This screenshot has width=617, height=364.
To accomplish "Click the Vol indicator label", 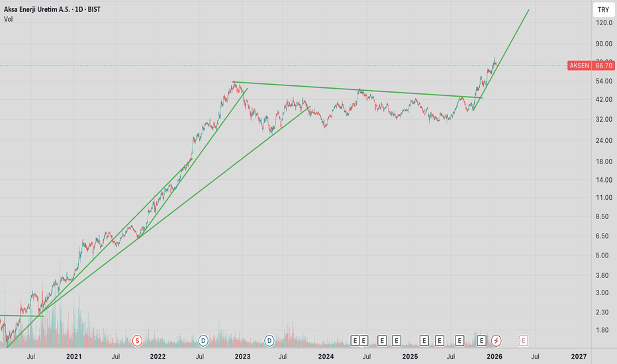I will tap(8, 19).
